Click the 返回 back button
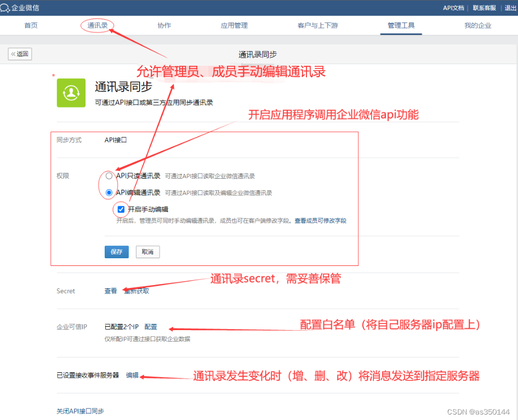 pyautogui.click(x=20, y=54)
